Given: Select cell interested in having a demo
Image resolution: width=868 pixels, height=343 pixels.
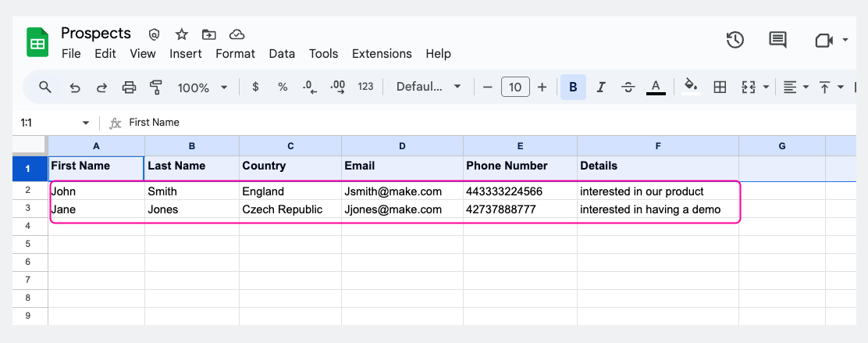Looking at the screenshot, I should click(658, 209).
